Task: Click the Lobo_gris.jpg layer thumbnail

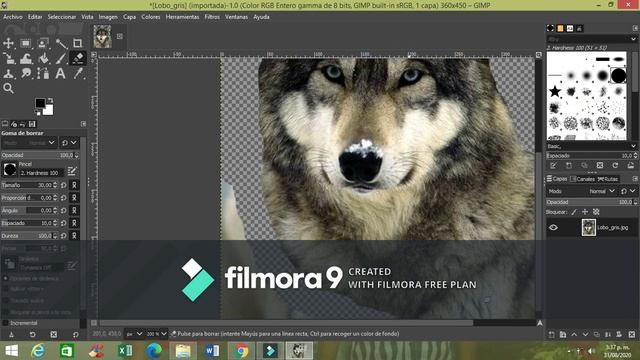Action: (x=589, y=227)
